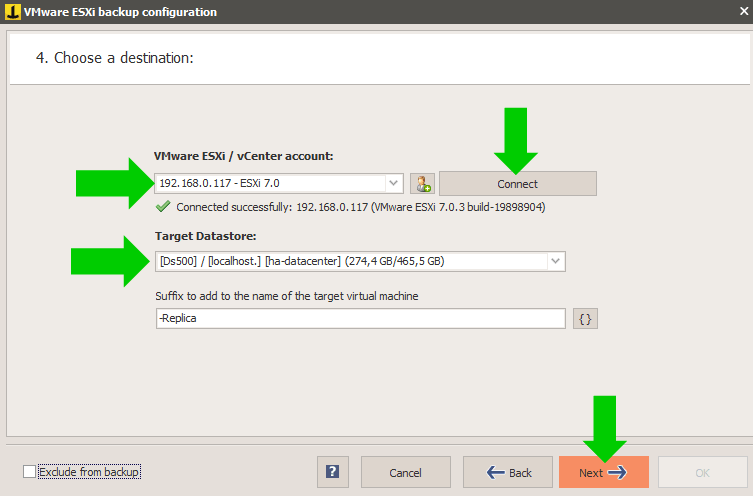Click into the -Replica suffix field
The height and width of the screenshot is (496, 753).
pyautogui.click(x=361, y=318)
